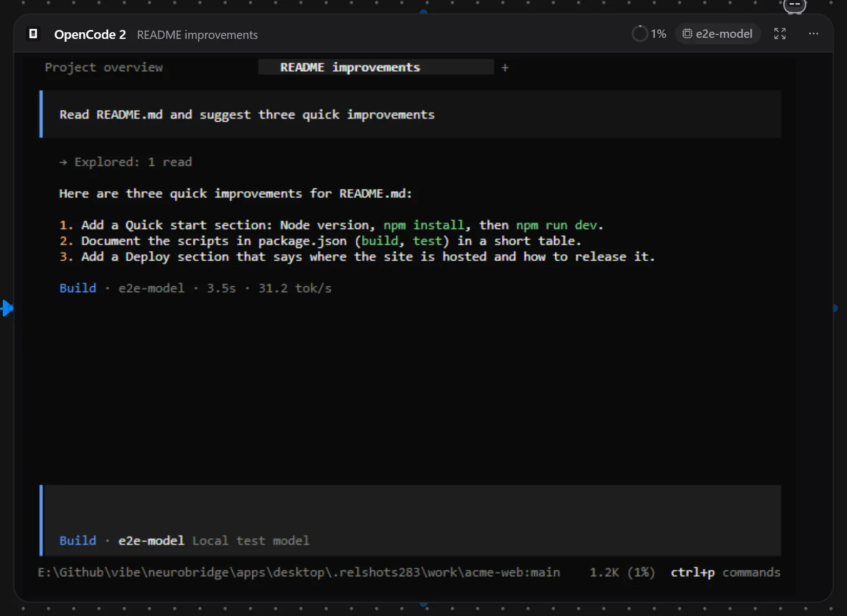847x616 pixels.
Task: Click the blue connector dot on right edge
Action: [x=835, y=308]
